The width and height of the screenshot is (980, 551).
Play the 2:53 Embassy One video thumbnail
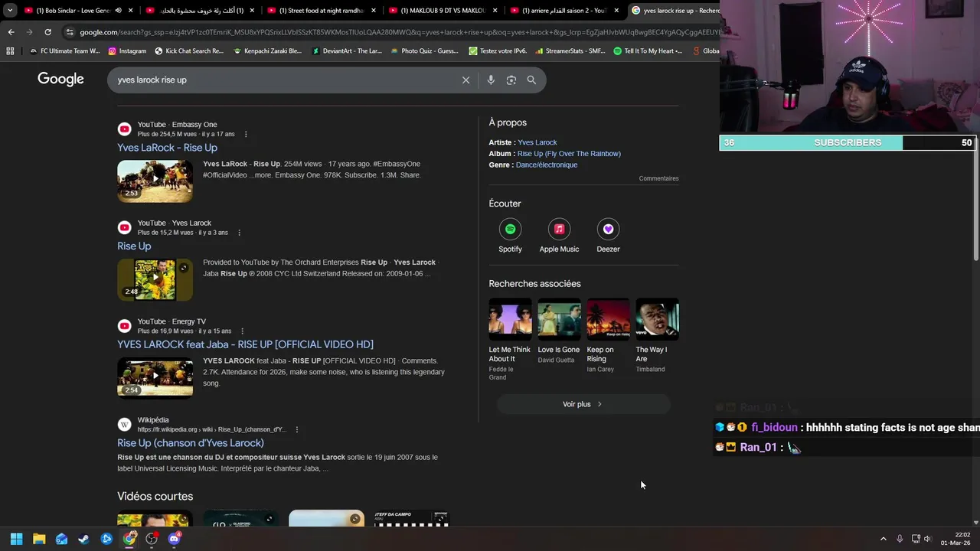coord(155,181)
